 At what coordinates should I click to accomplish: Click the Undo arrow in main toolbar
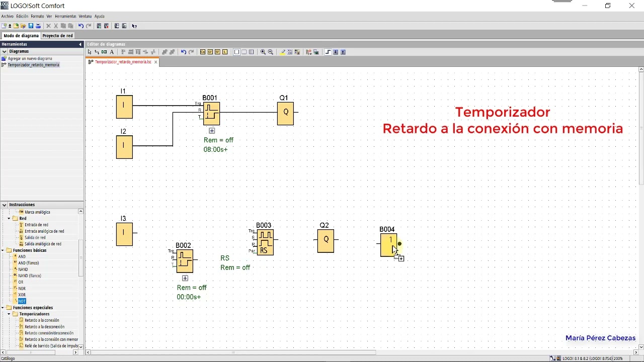pos(80,26)
